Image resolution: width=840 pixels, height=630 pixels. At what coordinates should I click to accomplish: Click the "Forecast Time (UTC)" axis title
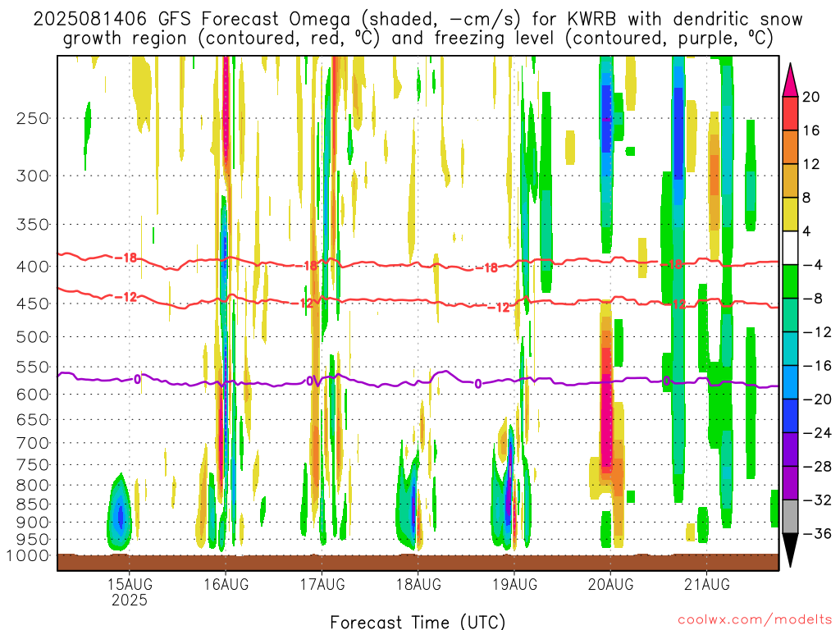point(418,622)
